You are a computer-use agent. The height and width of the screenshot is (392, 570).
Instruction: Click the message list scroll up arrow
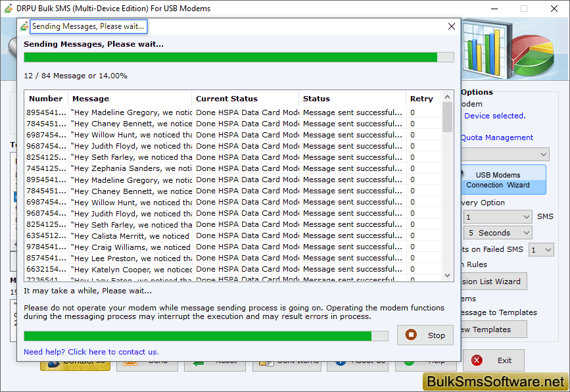point(448,97)
